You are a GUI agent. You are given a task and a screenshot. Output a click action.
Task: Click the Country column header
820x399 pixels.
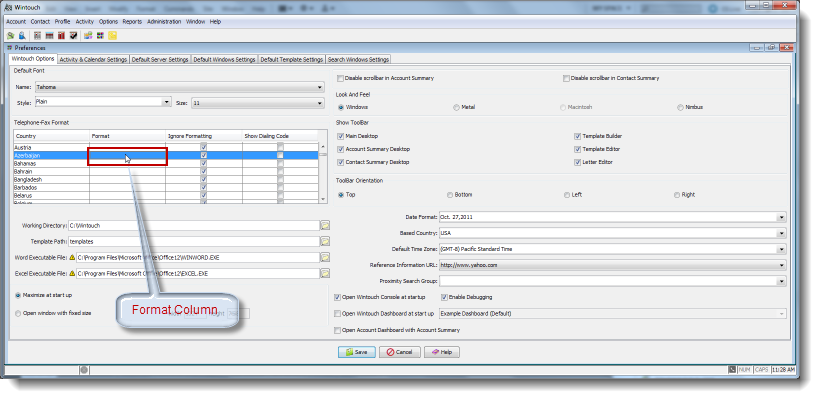(x=52, y=136)
